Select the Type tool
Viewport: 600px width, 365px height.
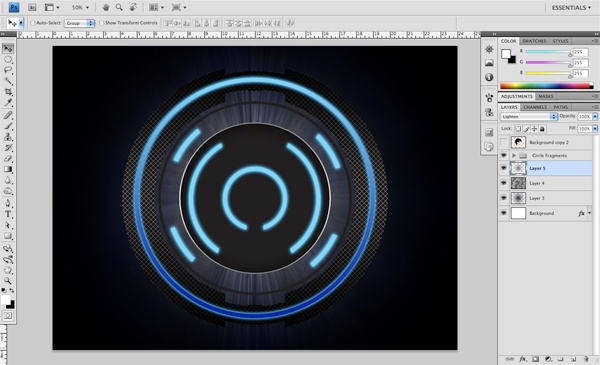(8, 214)
